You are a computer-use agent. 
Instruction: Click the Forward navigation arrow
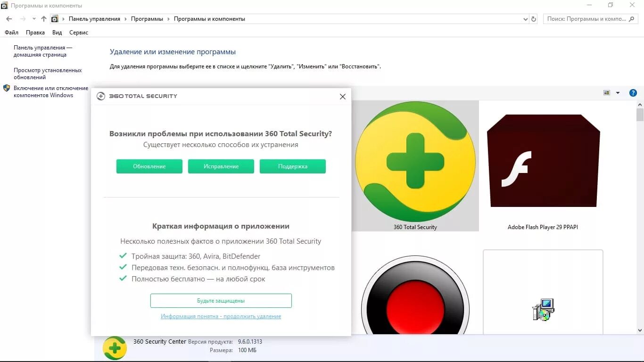pos(23,19)
